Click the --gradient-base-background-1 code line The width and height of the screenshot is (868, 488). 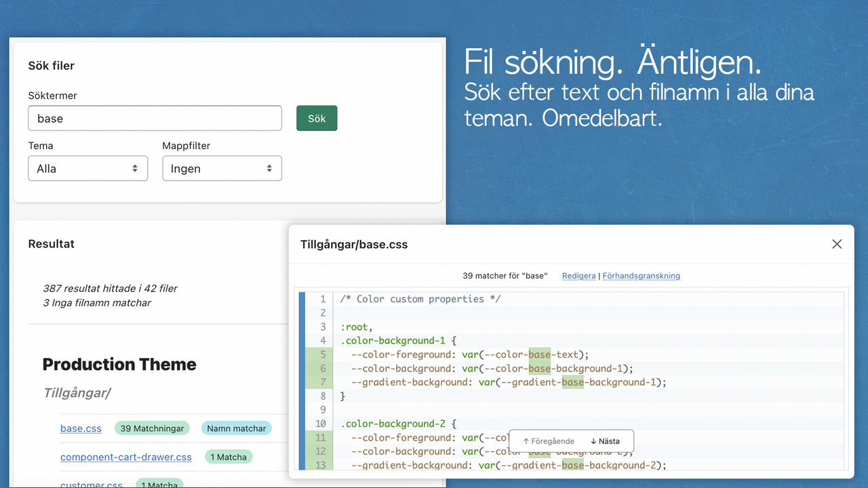click(509, 382)
